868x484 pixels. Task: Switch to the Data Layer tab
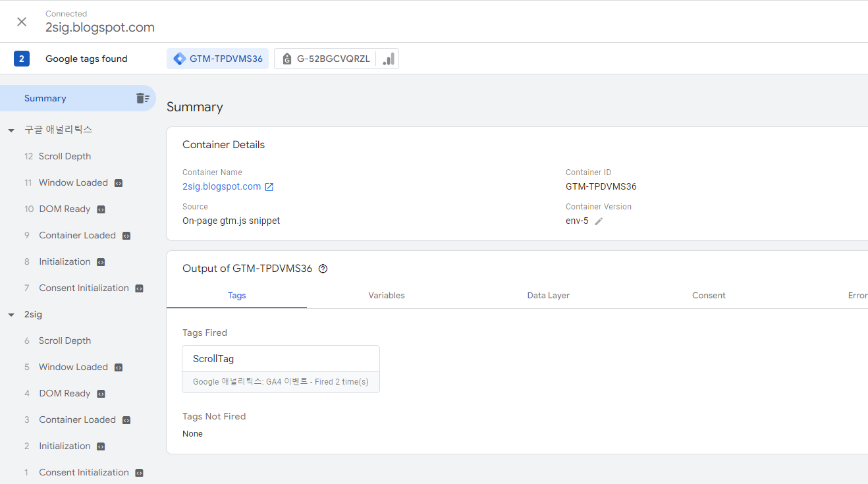pyautogui.click(x=549, y=296)
